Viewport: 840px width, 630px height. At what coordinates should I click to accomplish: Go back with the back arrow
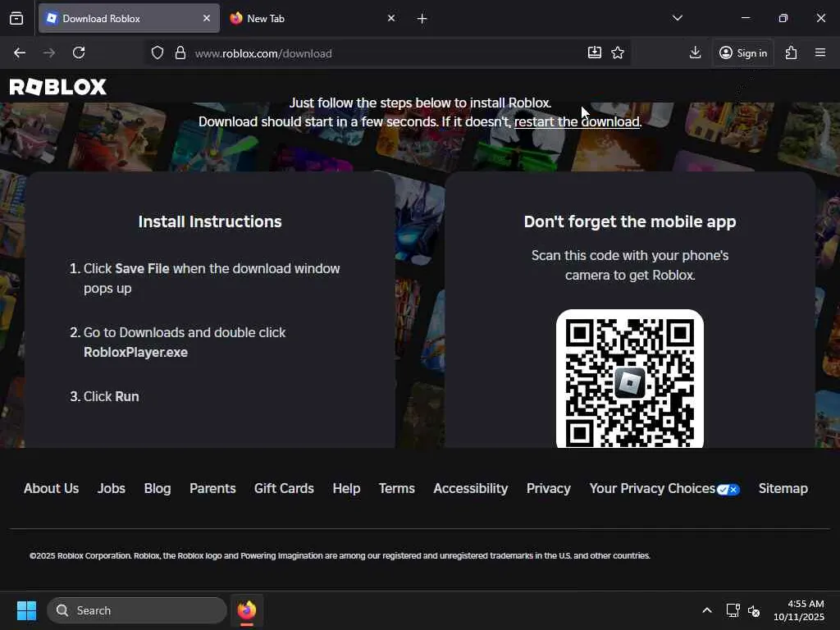coord(20,52)
